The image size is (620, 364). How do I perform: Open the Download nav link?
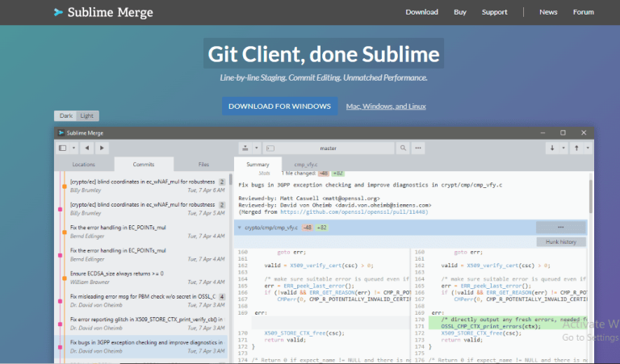click(x=422, y=12)
